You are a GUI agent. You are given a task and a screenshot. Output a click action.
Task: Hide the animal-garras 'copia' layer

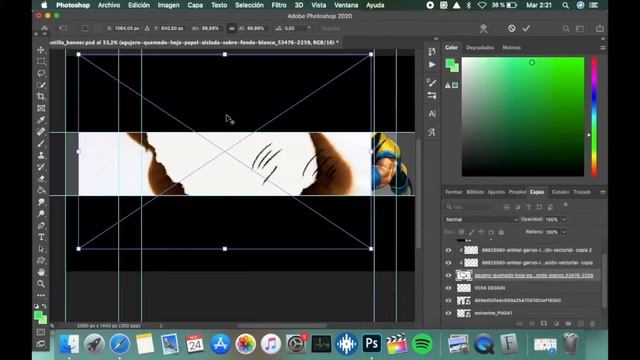click(x=449, y=263)
